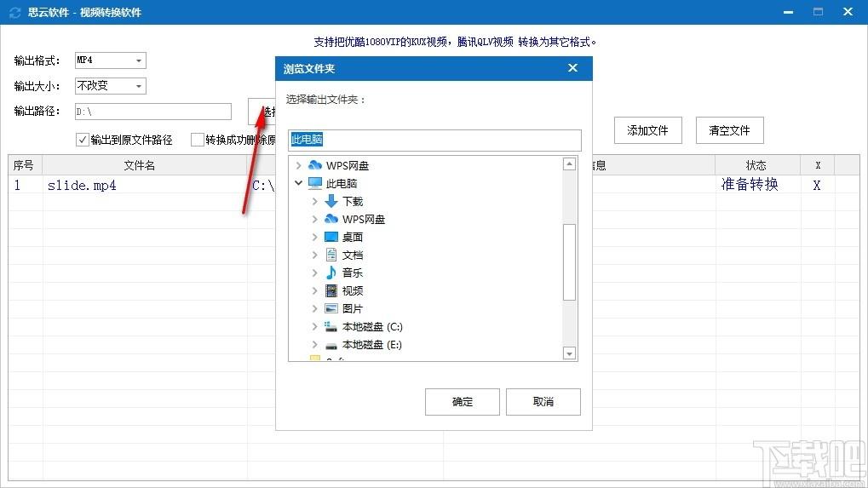Click the 此电脑 folder name field

coord(434,140)
